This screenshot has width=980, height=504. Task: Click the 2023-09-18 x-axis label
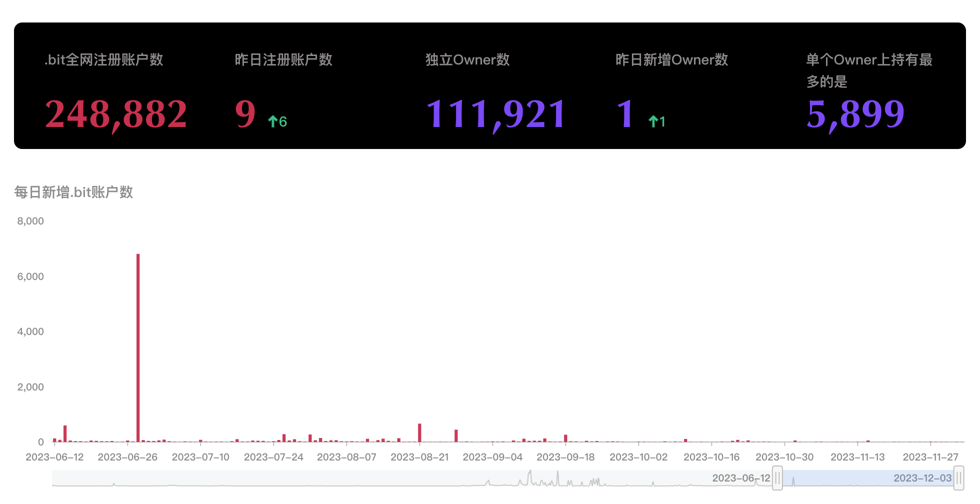(565, 457)
